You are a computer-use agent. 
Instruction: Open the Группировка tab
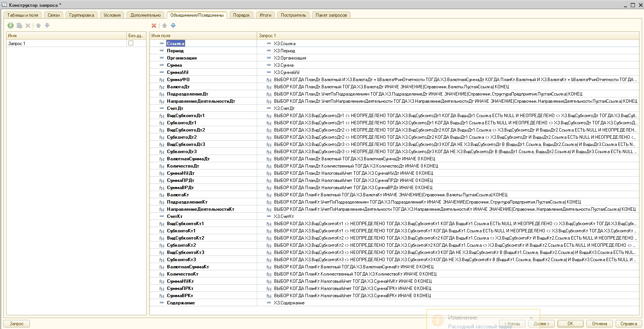82,15
